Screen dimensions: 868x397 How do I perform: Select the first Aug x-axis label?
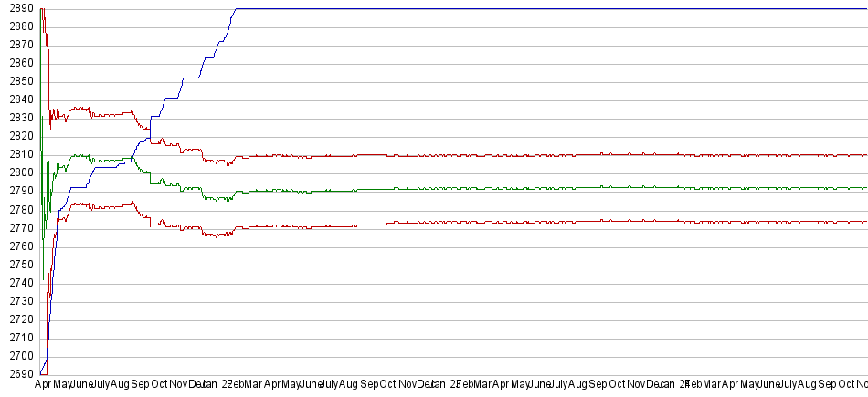coord(120,385)
